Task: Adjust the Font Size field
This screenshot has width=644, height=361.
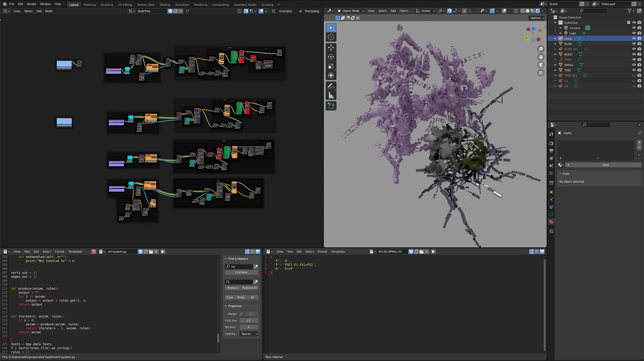Action: 249,321
